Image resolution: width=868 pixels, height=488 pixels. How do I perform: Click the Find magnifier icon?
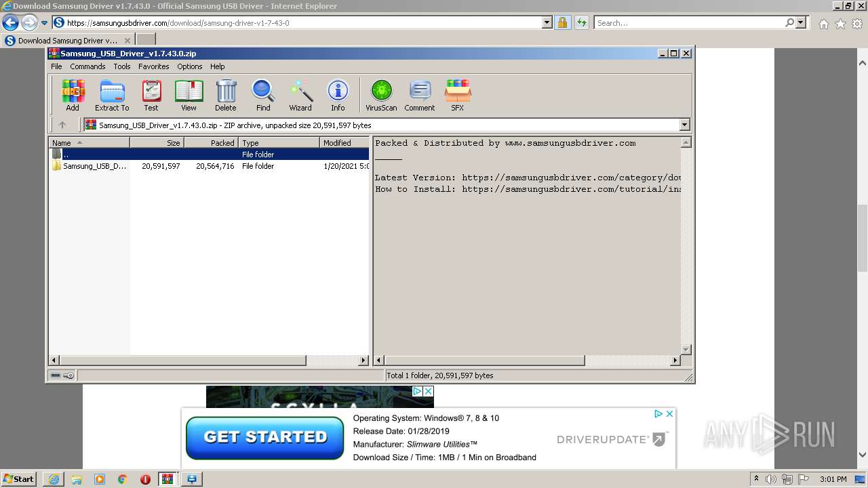click(263, 96)
